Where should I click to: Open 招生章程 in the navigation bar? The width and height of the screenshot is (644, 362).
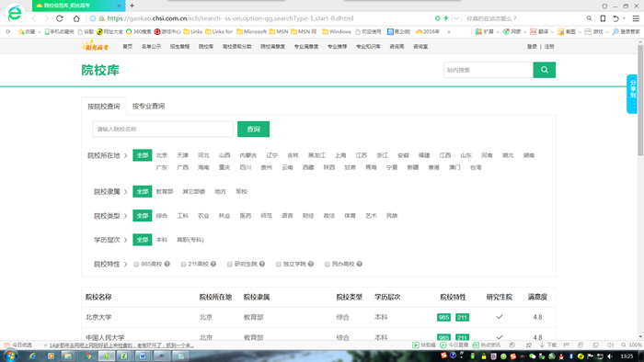tap(180, 47)
